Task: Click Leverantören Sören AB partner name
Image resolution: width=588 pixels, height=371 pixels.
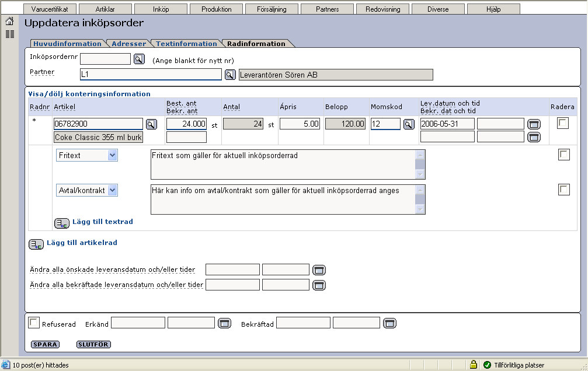Action: (336, 75)
